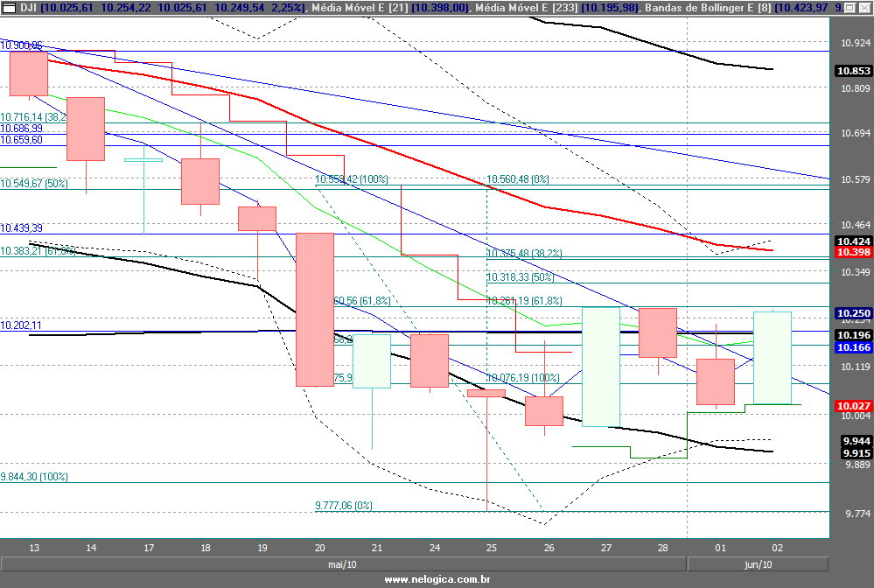Click date label 17 on time axis
Image resolution: width=874 pixels, height=588 pixels.
coord(149,548)
